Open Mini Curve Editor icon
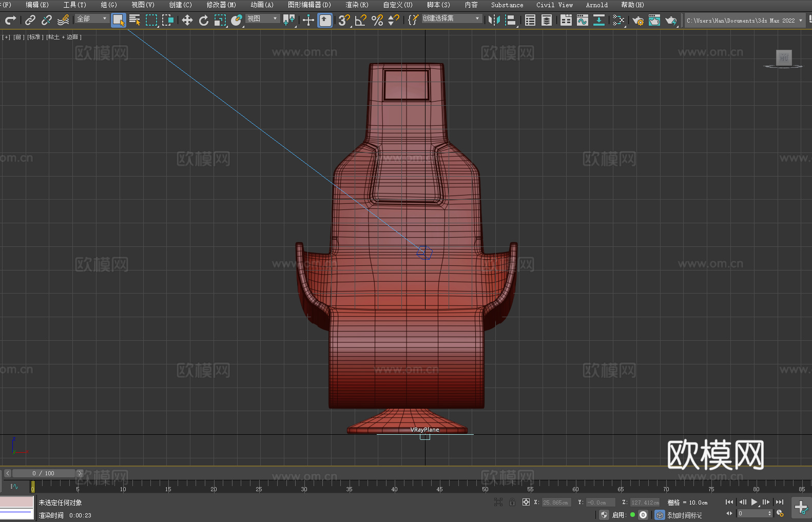 [14, 486]
